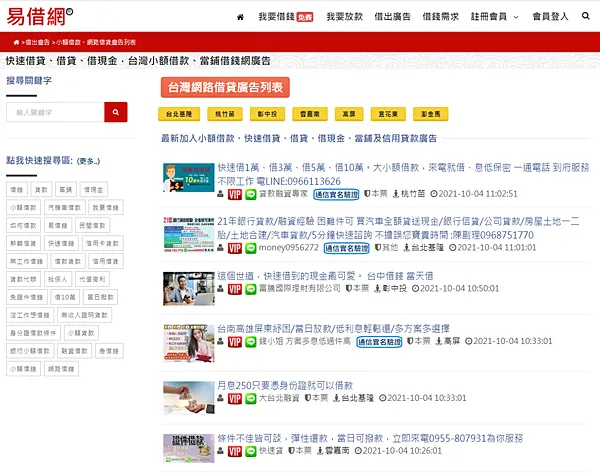
Task: Click the VIP badge for 錢小姐 listing
Action: [x=235, y=342]
